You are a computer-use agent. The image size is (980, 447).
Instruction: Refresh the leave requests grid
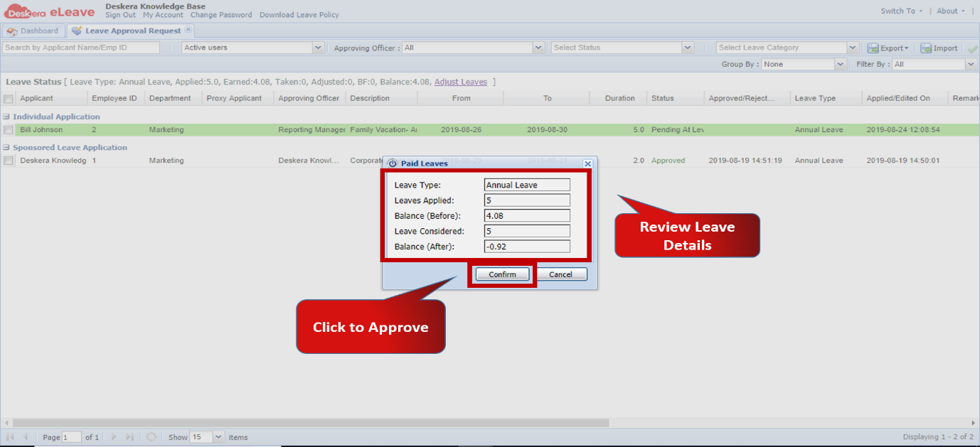coord(151,437)
